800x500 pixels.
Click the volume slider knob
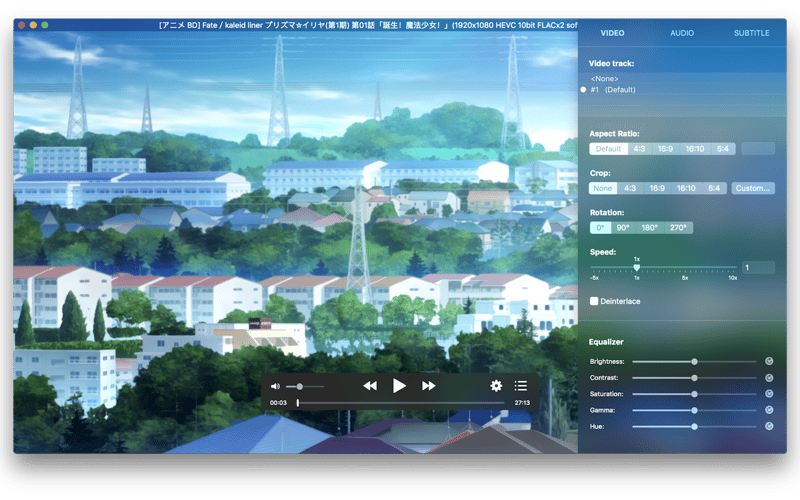point(299,387)
